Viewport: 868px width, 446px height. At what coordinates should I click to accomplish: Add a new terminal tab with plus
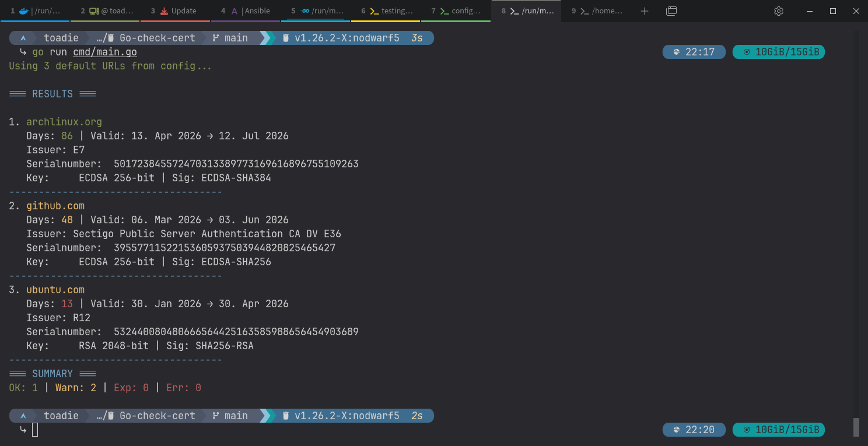pos(644,11)
